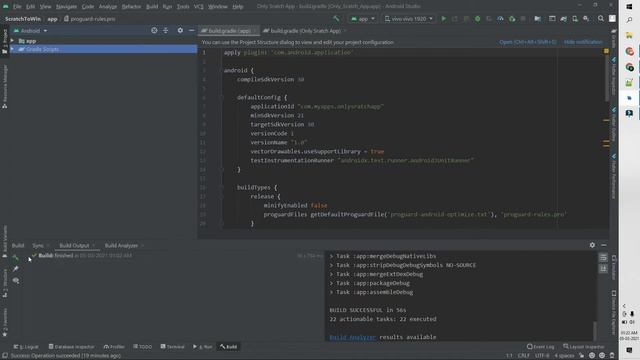
Task: Open Profiler tool window
Action: click(114, 347)
